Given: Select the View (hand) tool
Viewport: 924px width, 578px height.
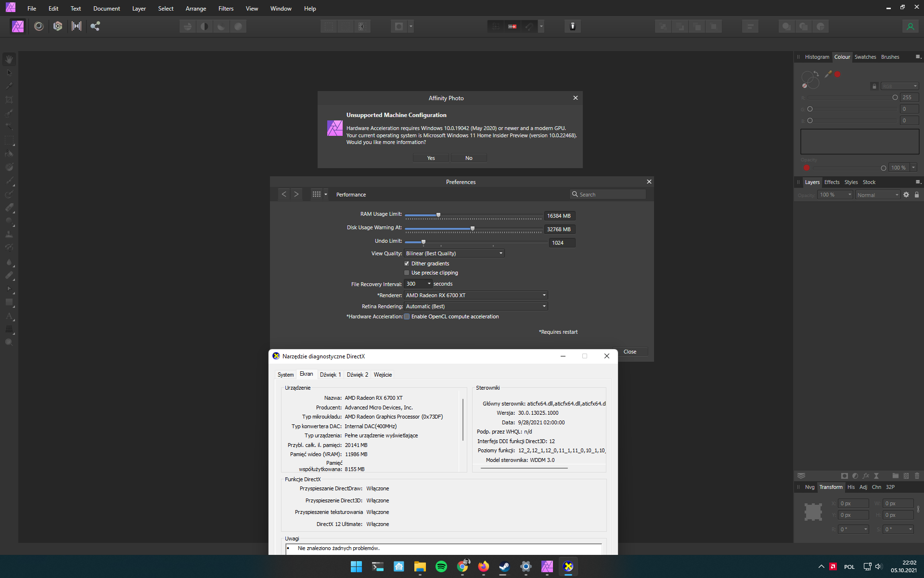Looking at the screenshot, I should click(9, 59).
